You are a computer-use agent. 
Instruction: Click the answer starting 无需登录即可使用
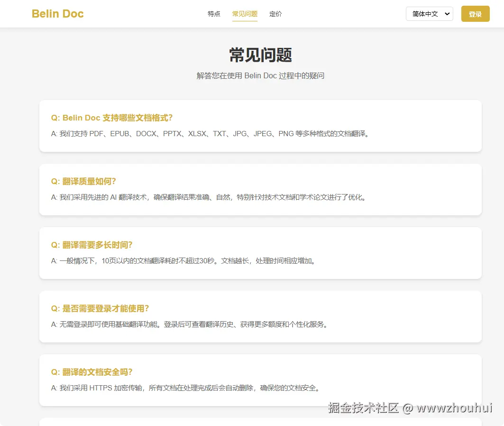tap(190, 324)
